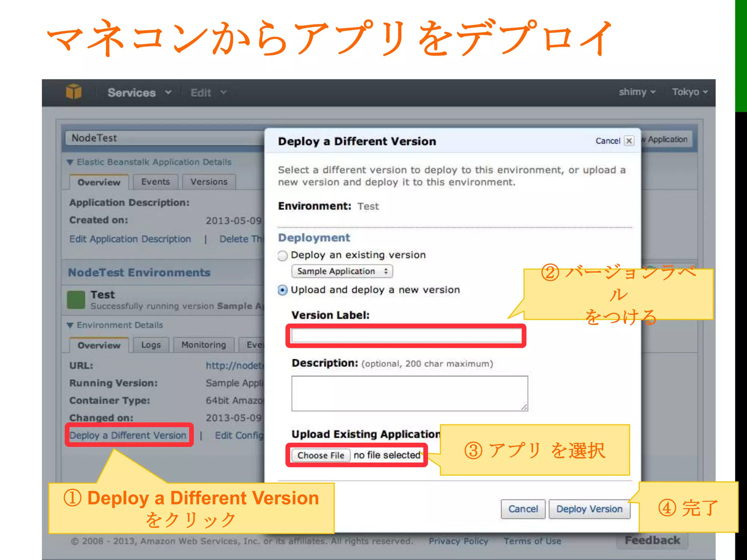Switch to the application Events tab

[x=155, y=182]
